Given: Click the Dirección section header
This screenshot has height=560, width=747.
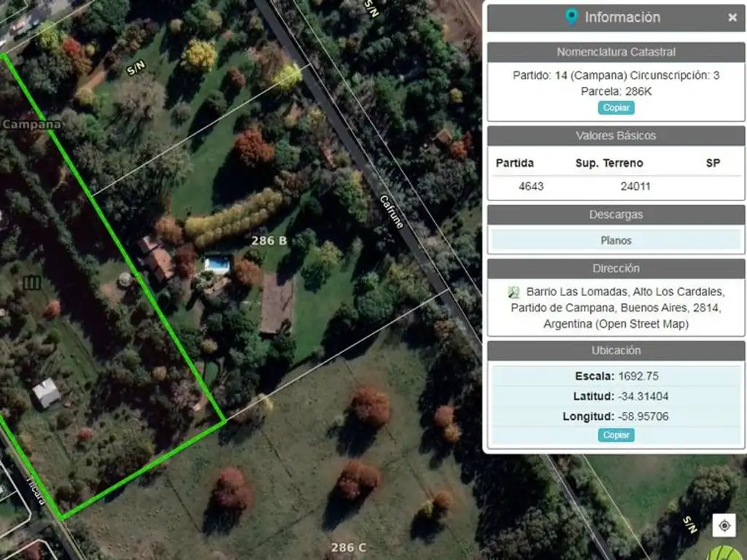Looking at the screenshot, I should pyautogui.click(x=616, y=268).
